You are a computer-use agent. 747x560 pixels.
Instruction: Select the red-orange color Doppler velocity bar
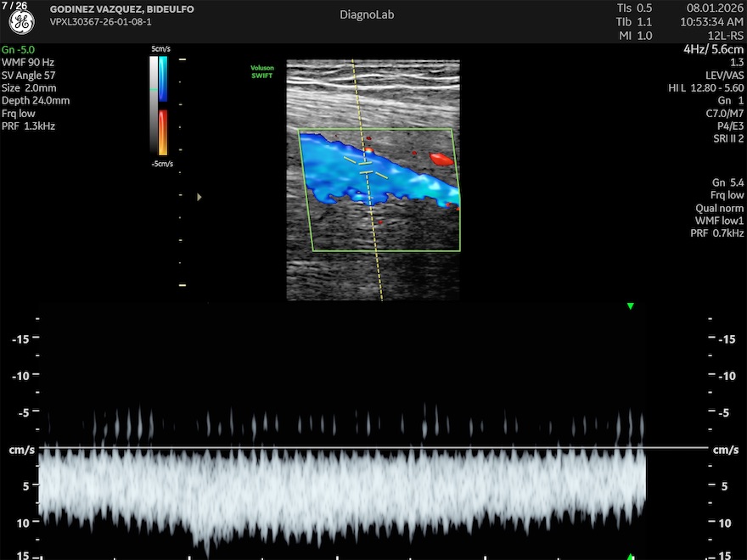(163, 132)
